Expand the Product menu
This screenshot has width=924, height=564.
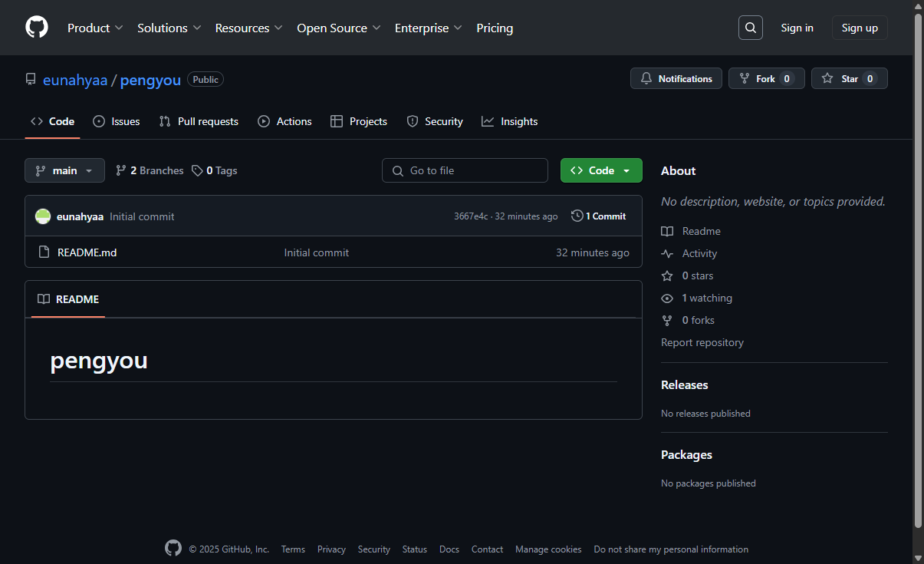pyautogui.click(x=95, y=28)
